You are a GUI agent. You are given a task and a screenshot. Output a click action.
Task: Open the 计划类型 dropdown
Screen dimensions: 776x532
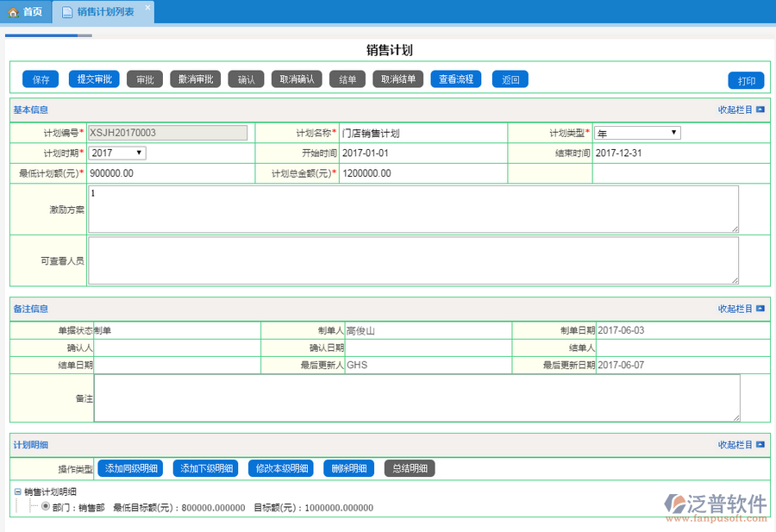tap(637, 133)
